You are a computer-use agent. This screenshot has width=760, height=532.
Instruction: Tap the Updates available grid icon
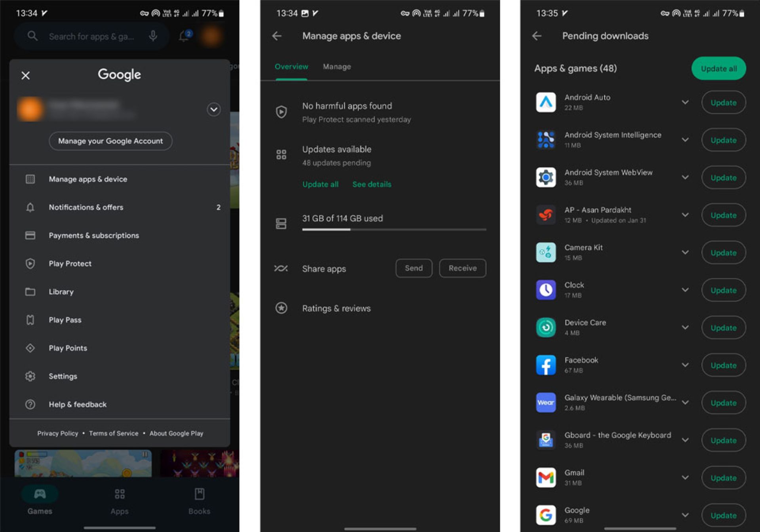tap(281, 154)
